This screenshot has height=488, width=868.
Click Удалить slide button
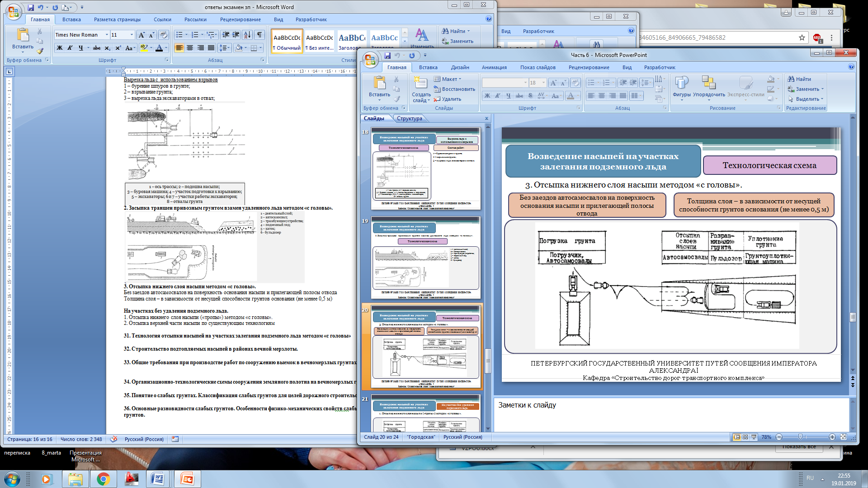click(448, 99)
